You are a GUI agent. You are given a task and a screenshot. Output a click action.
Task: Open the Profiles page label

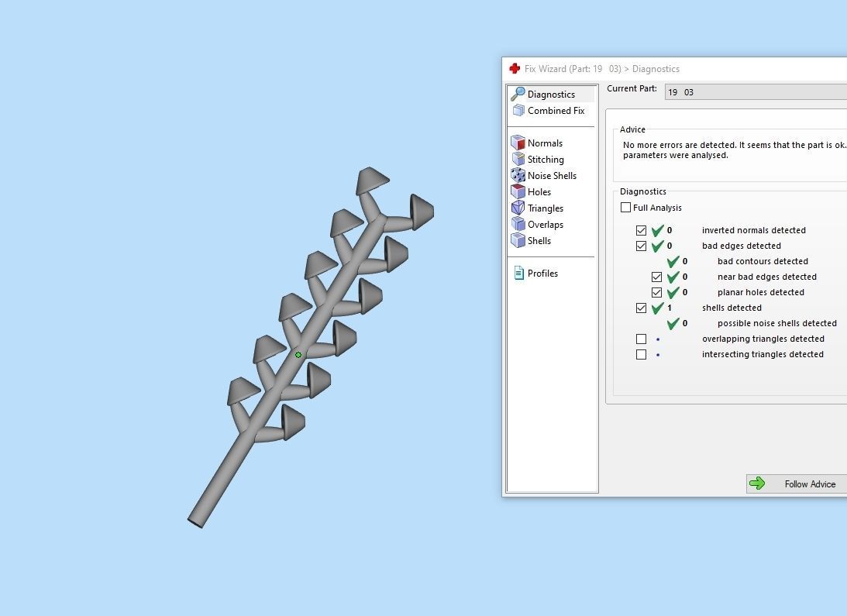point(543,274)
